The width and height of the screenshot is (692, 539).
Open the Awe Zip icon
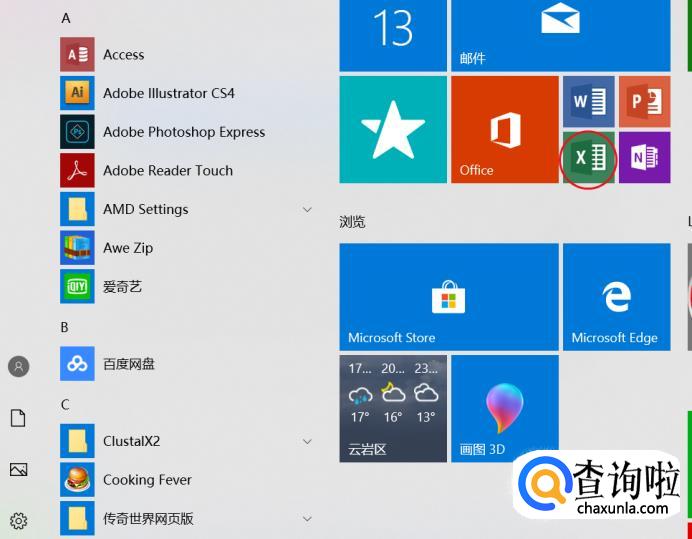[77, 248]
